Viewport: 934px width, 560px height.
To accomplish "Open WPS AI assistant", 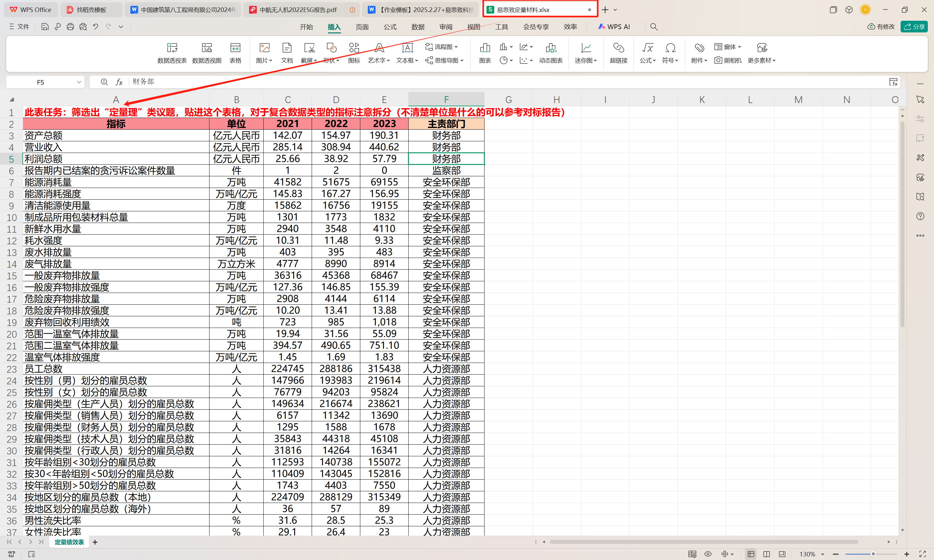I will click(614, 27).
